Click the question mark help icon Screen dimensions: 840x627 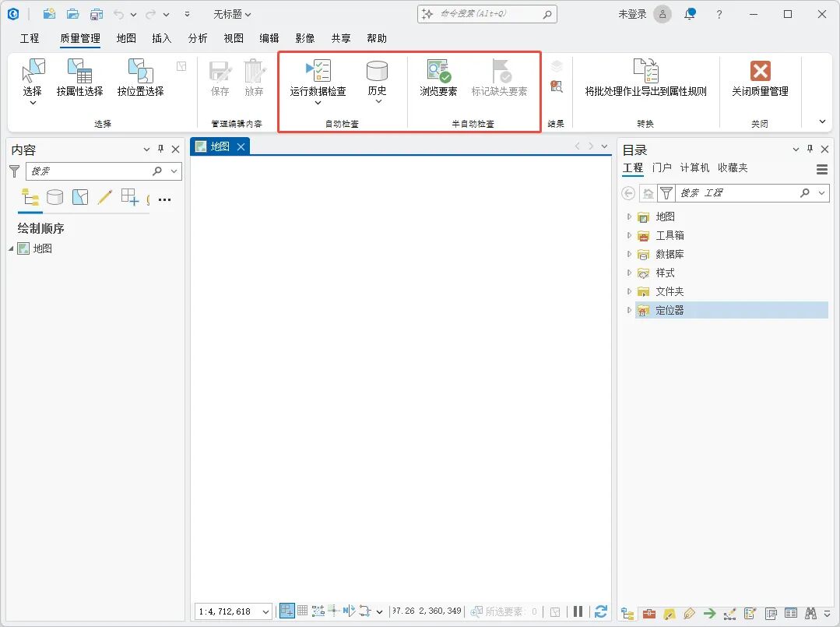tap(719, 15)
